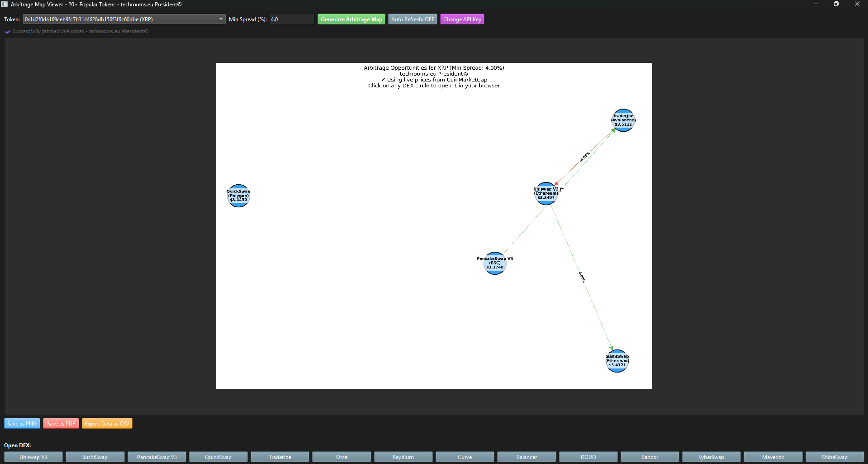Click the Min Spread input field
868x464 pixels.
point(291,19)
